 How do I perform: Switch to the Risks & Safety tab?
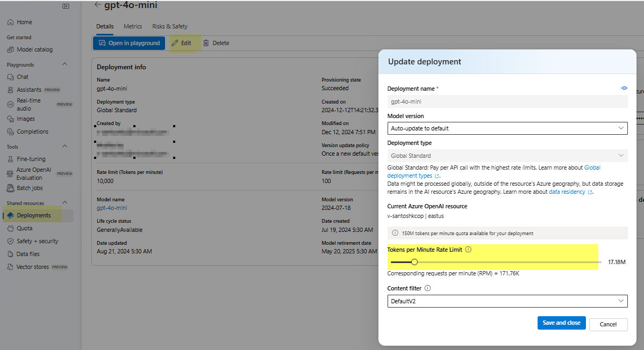click(x=170, y=26)
